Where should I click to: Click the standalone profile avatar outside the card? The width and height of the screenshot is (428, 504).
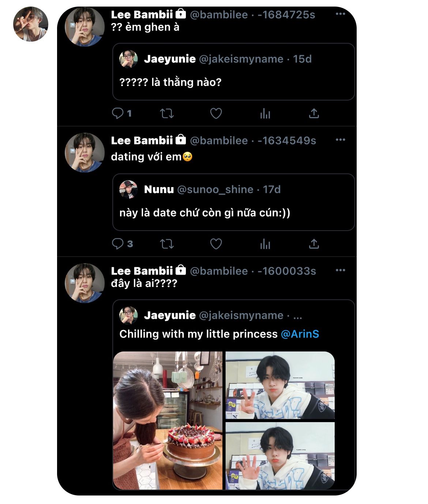31,24
